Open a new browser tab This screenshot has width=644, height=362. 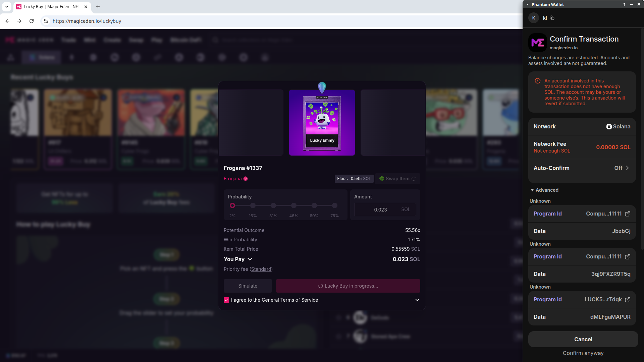click(x=98, y=7)
